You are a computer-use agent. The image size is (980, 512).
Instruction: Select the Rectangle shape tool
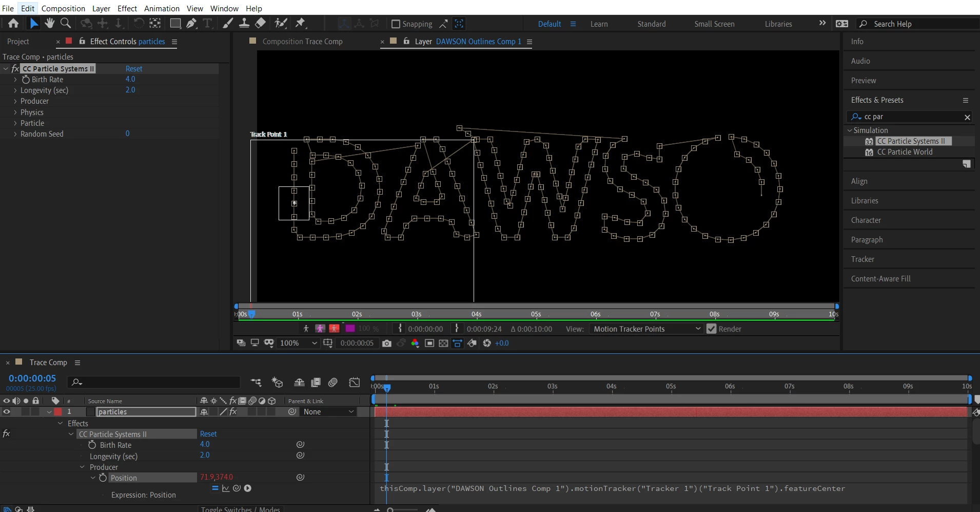[x=175, y=23]
